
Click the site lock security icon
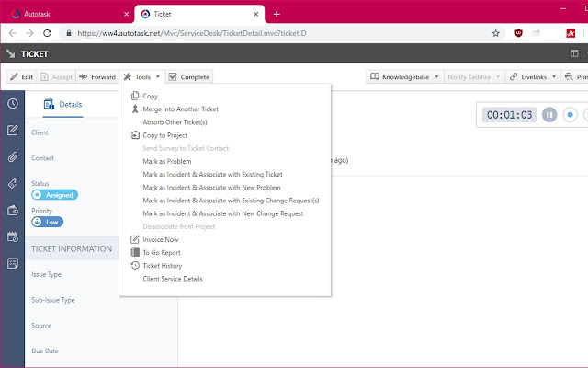pyautogui.click(x=69, y=33)
